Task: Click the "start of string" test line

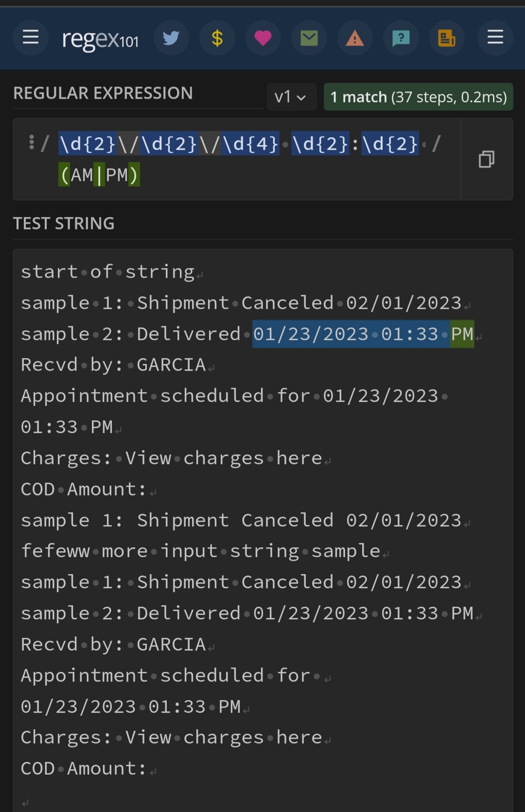Action: [x=107, y=272]
